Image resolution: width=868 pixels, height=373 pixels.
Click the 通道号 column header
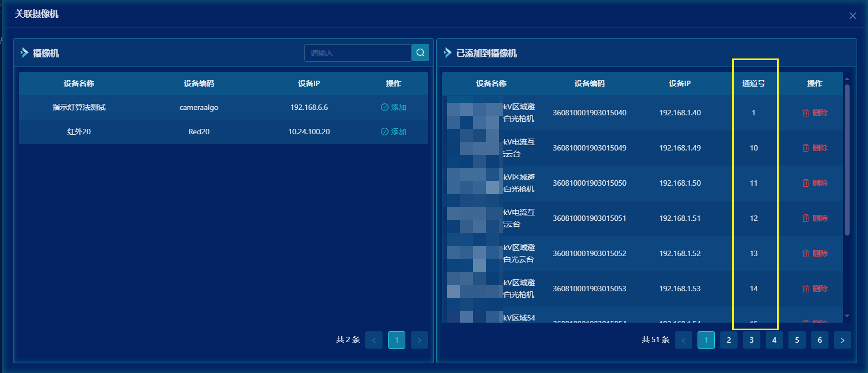[x=753, y=83]
